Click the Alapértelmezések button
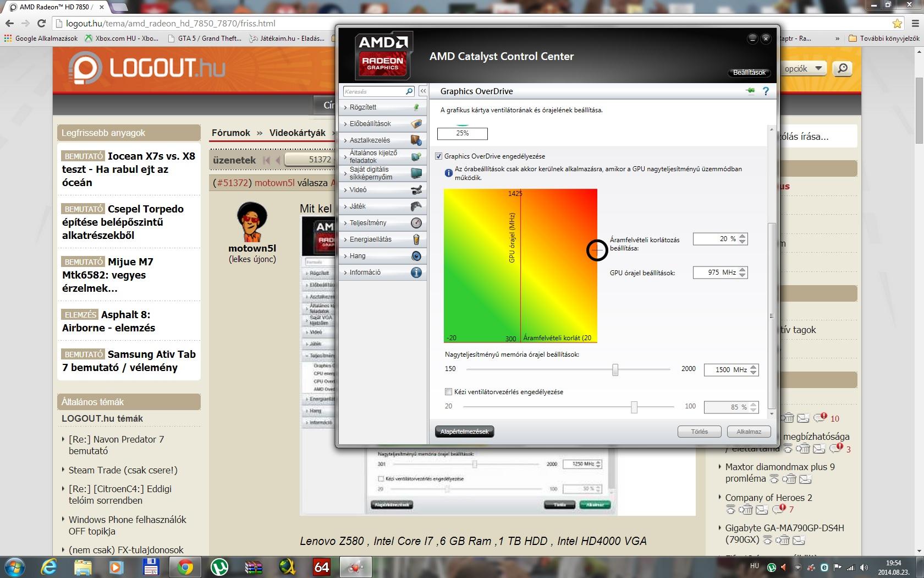Viewport: 924px width, 578px height. click(x=465, y=432)
